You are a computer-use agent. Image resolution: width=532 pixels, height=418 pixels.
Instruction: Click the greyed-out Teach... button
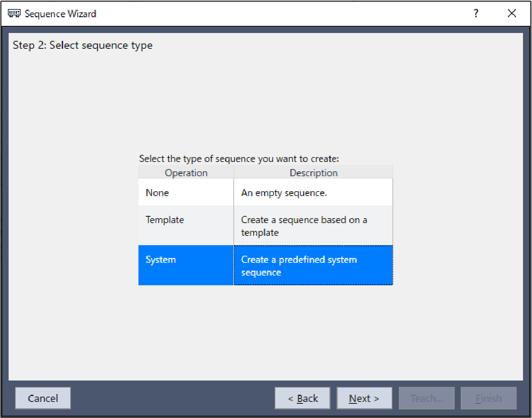(427, 398)
